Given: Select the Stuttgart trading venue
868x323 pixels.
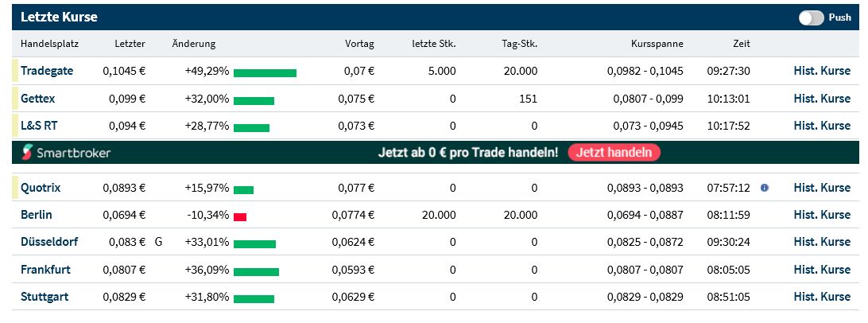Looking at the screenshot, I should click(45, 297).
